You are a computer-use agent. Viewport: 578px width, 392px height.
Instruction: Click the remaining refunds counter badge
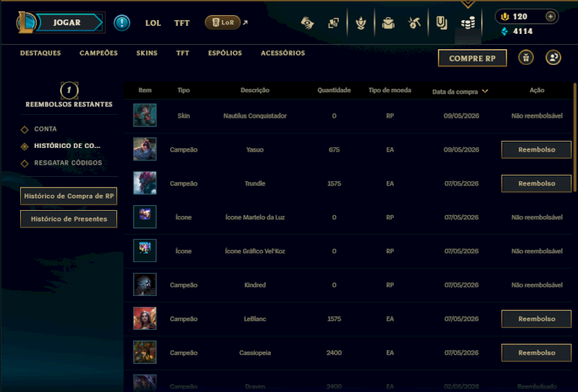(69, 90)
